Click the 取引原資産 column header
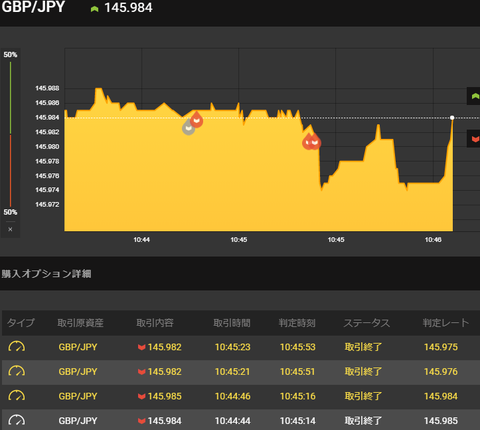This screenshot has width=480, height=430. click(80, 323)
